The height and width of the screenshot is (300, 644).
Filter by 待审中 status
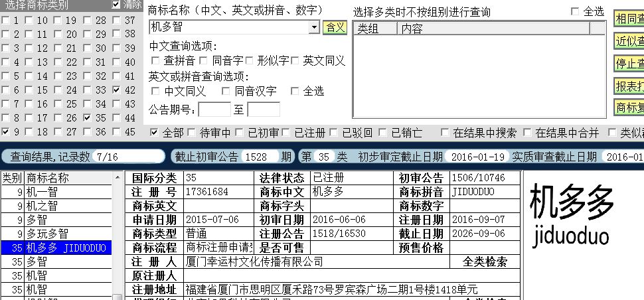191,133
